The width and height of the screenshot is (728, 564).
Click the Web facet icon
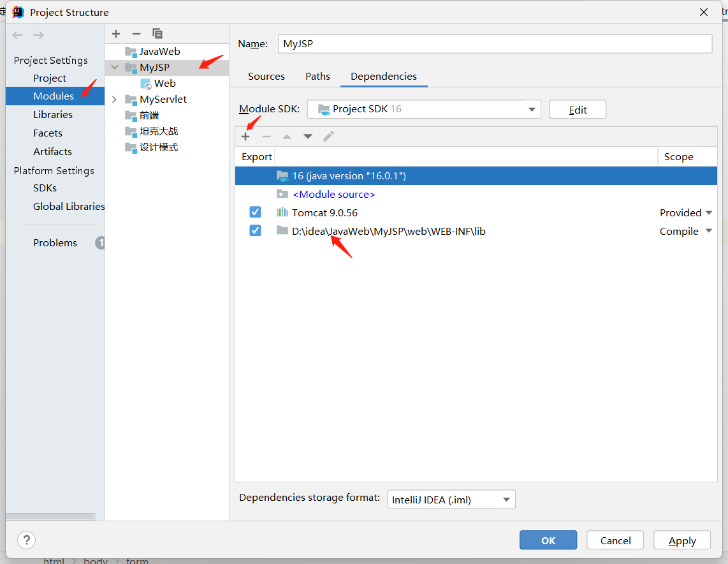146,84
